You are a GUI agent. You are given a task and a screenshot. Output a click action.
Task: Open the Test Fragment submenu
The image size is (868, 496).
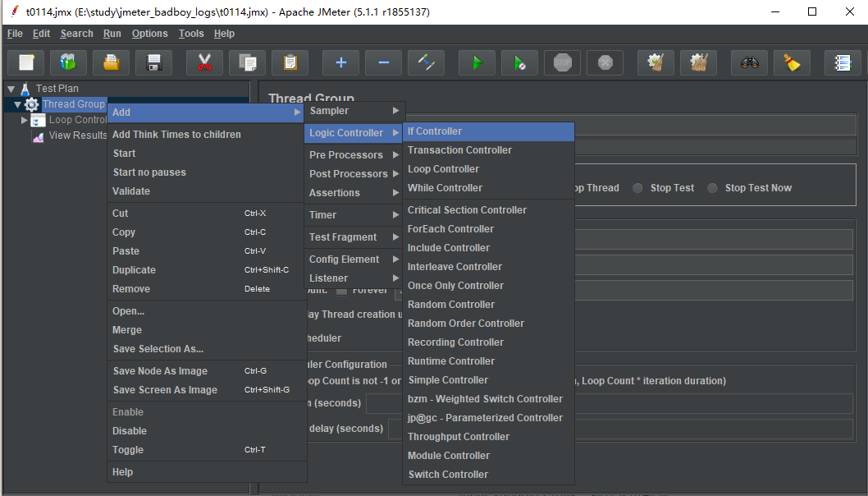click(354, 237)
